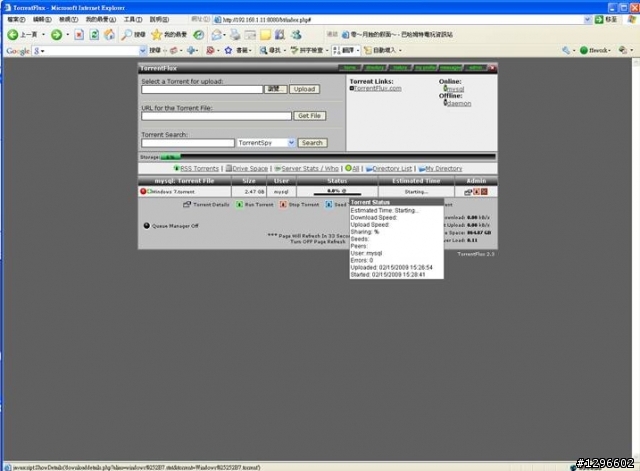Switch to the home tab in TorrentFlux header
The width and height of the screenshot is (640, 471).
pyautogui.click(x=350, y=68)
